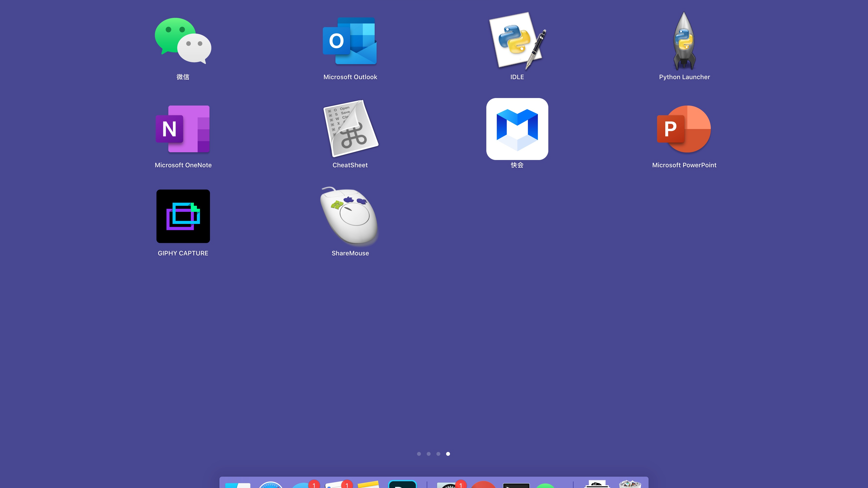Select the active fourth page dot
868x488 pixels.
448,454
